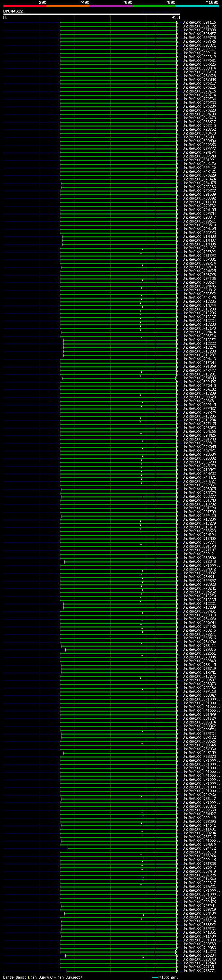
Task: Select the UniRef100_Q6AYZ1 label
Action: [x=199, y=887]
